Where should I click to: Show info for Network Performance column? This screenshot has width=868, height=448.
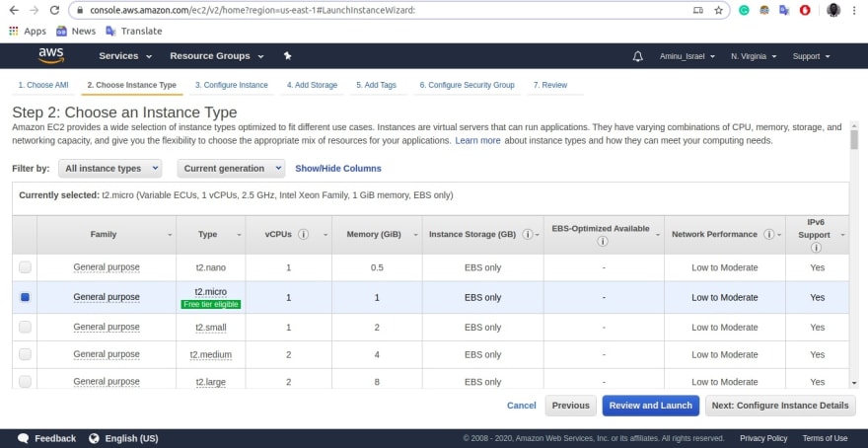[768, 234]
